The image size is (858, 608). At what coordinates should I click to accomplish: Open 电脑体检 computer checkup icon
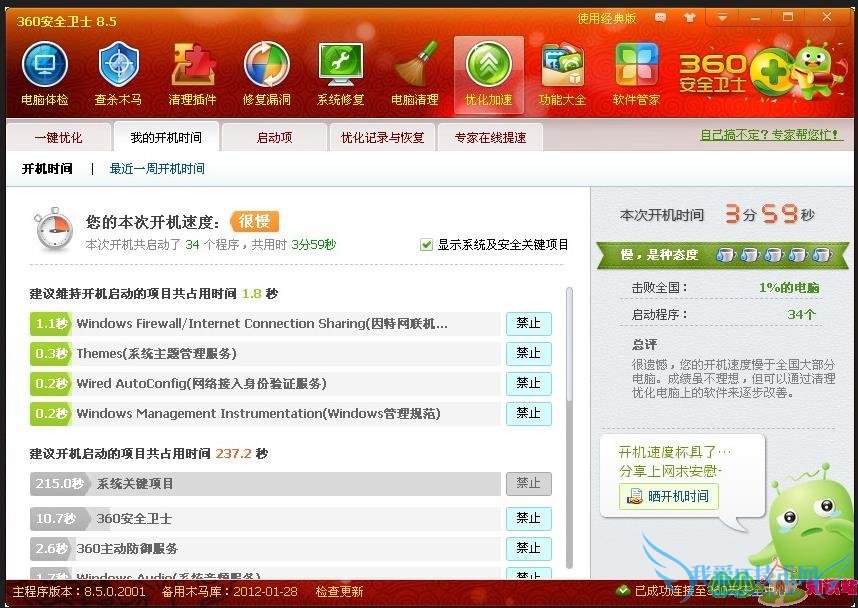coord(45,74)
